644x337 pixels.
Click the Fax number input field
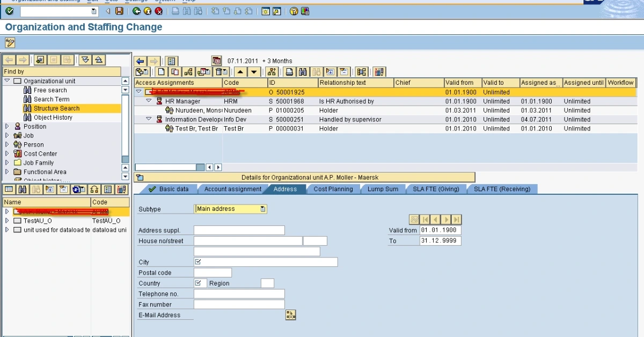pos(239,304)
